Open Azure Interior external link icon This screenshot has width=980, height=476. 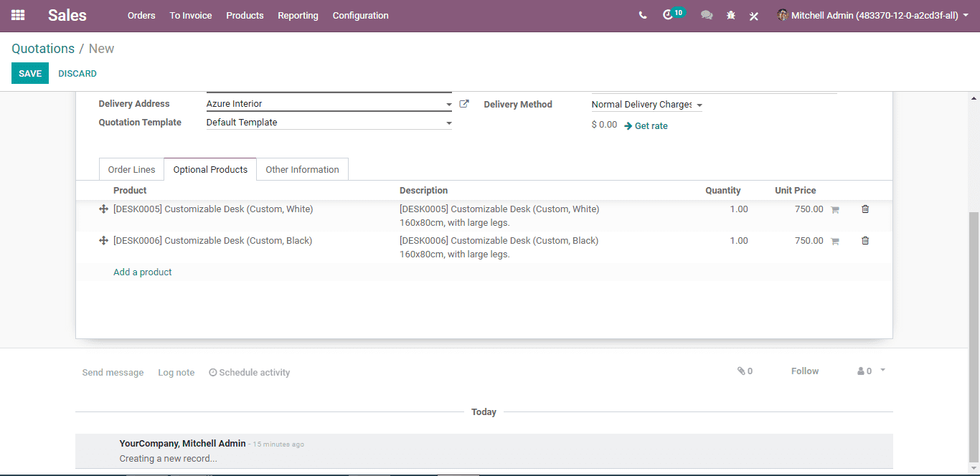tap(464, 104)
